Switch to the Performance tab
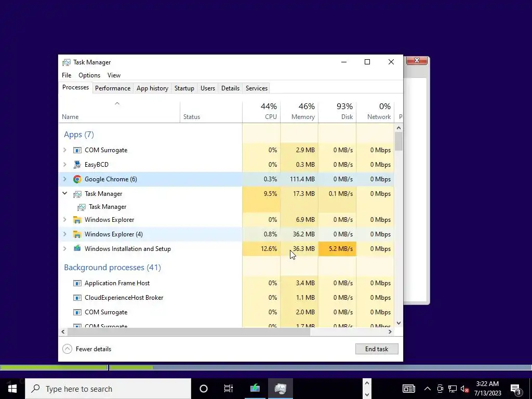The image size is (532, 399). coord(113,88)
